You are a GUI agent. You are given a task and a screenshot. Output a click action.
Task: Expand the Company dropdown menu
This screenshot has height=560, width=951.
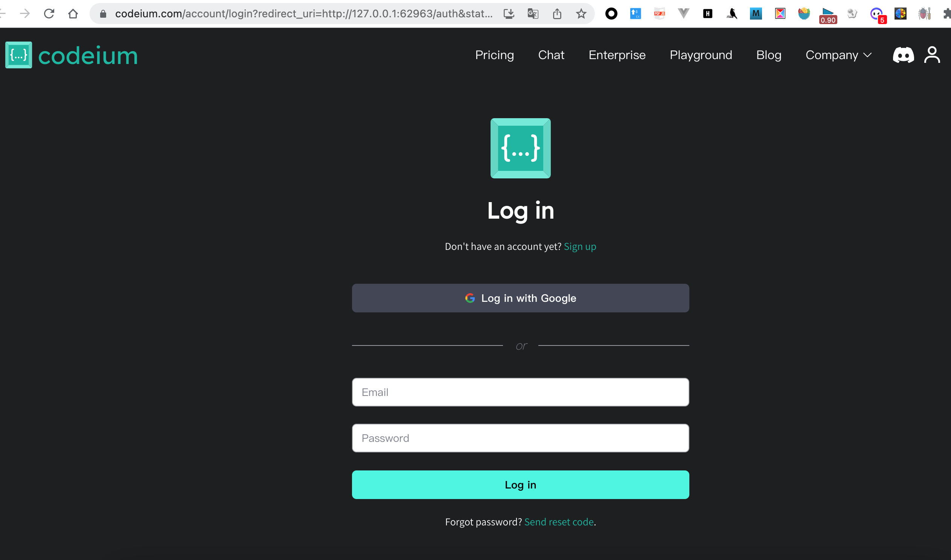[x=838, y=55]
